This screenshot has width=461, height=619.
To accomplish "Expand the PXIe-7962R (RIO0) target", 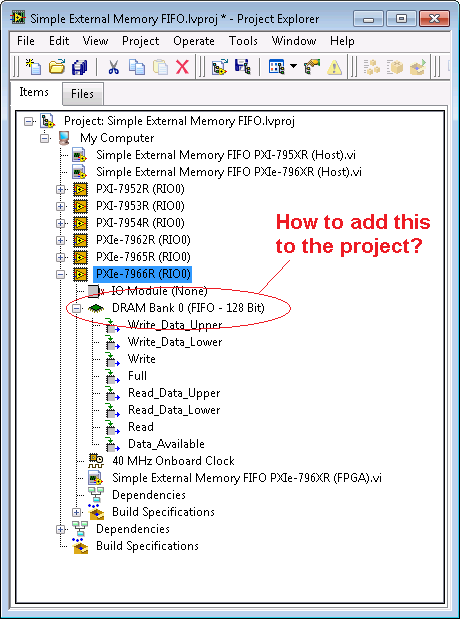I will 60,240.
